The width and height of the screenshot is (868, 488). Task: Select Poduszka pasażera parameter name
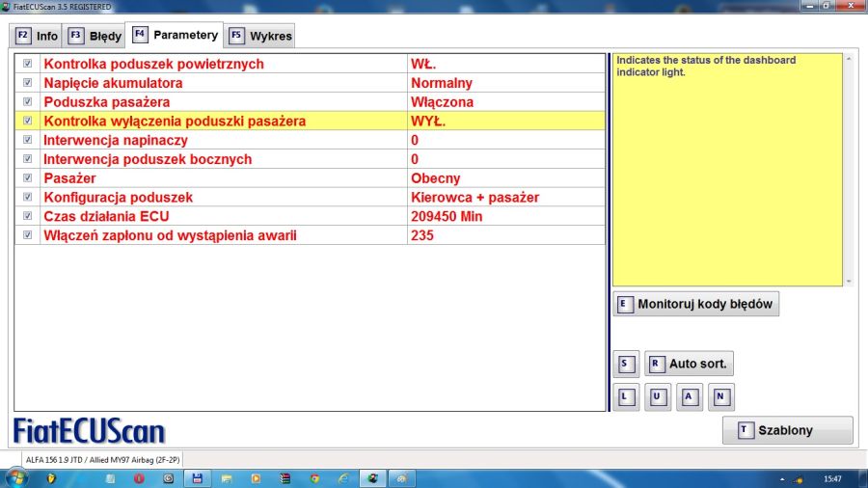[107, 102]
